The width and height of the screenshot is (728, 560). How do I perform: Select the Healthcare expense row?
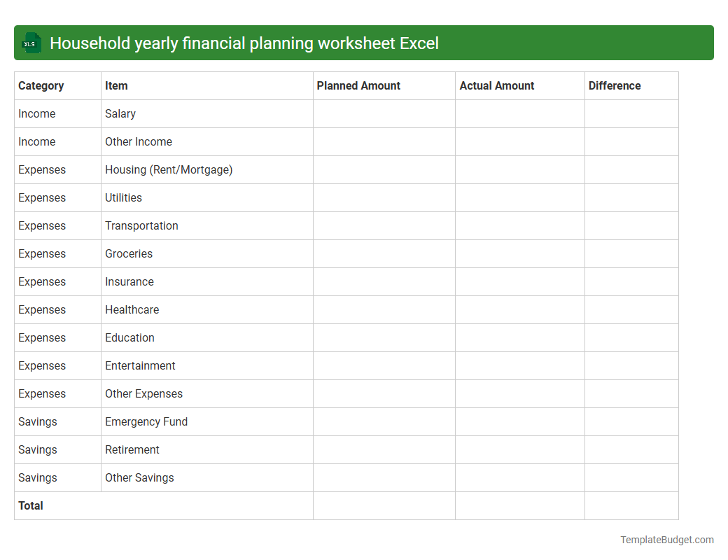pyautogui.click(x=132, y=309)
